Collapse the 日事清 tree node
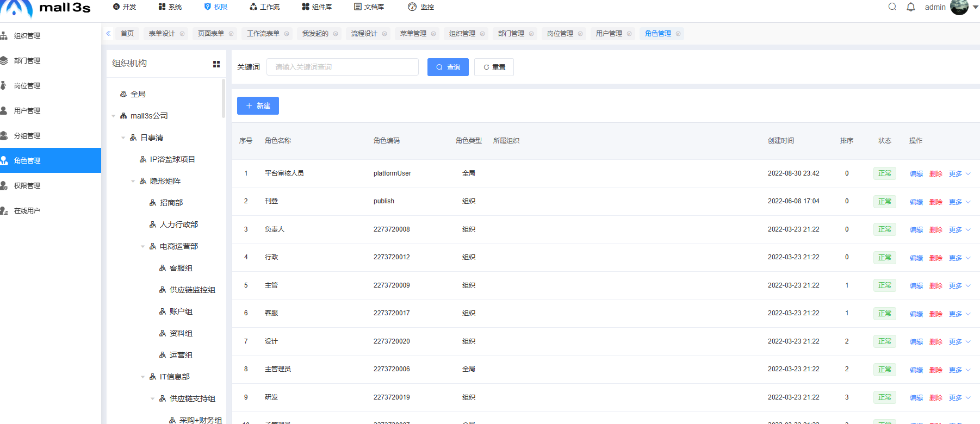Image resolution: width=980 pixels, height=424 pixels. point(123,138)
